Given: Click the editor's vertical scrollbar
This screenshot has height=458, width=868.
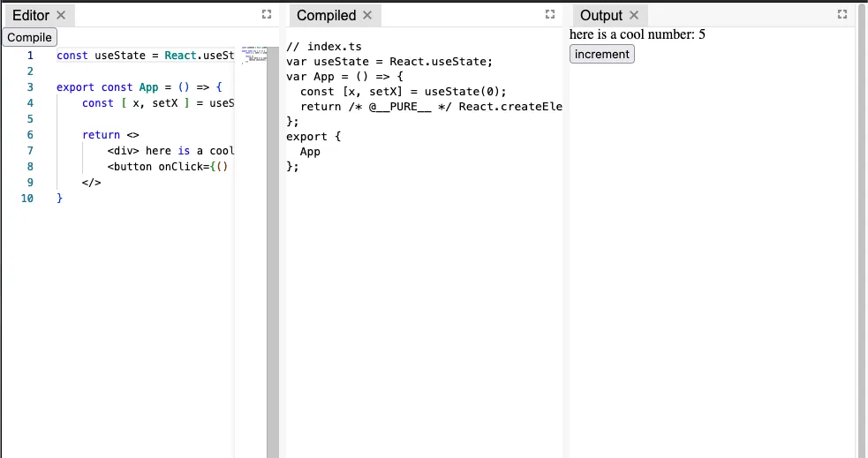Looking at the screenshot, I should pyautogui.click(x=273, y=247).
